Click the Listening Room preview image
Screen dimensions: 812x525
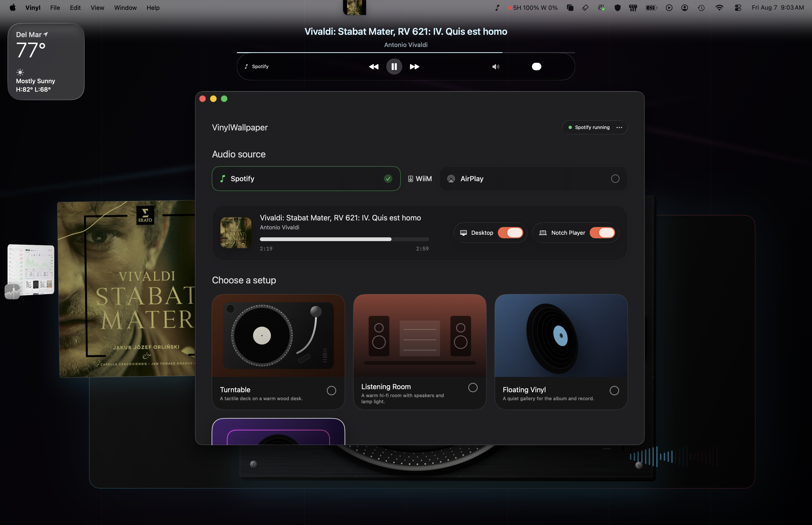(x=419, y=336)
